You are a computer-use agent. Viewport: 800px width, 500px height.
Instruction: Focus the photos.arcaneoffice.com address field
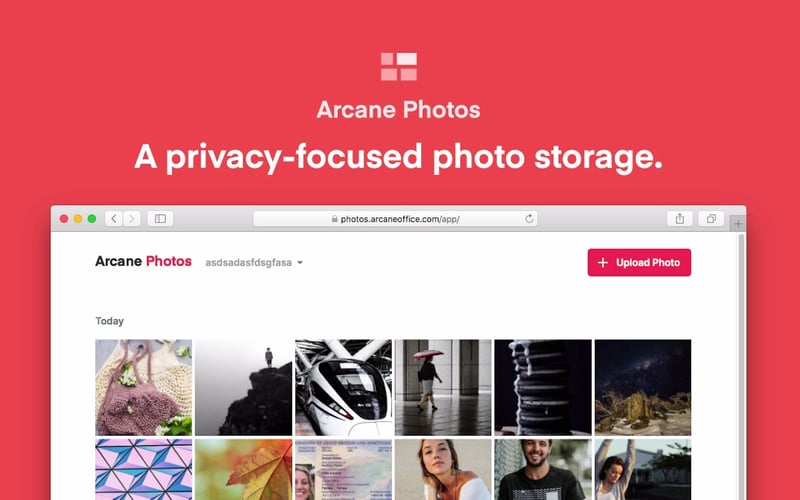395,219
